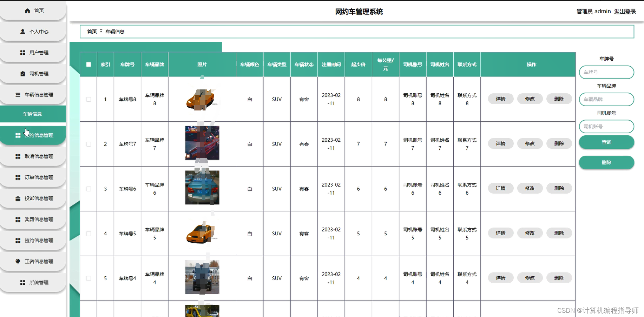
Task: Open the dark SUV photo for 车牌号4
Action: pos(202,277)
